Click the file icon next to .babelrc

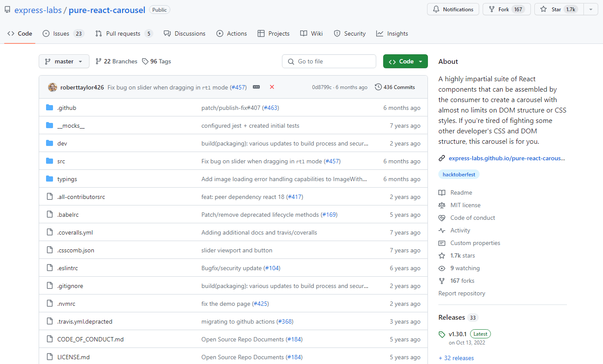coord(49,214)
